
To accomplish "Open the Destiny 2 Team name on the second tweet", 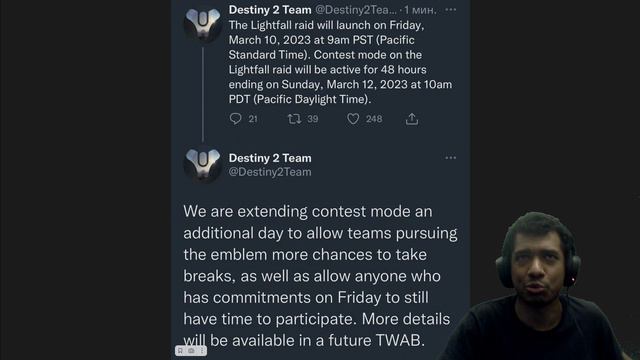I will (270, 158).
